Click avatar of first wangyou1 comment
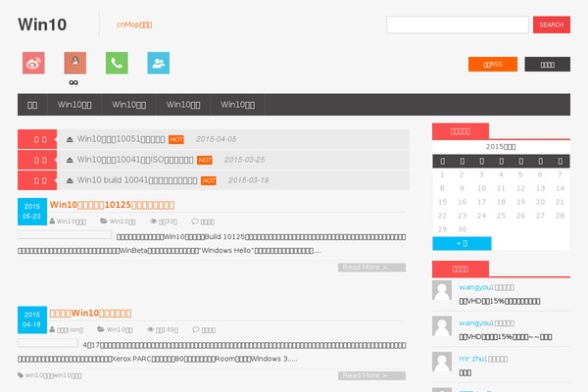This screenshot has height=392, width=588. [x=442, y=290]
